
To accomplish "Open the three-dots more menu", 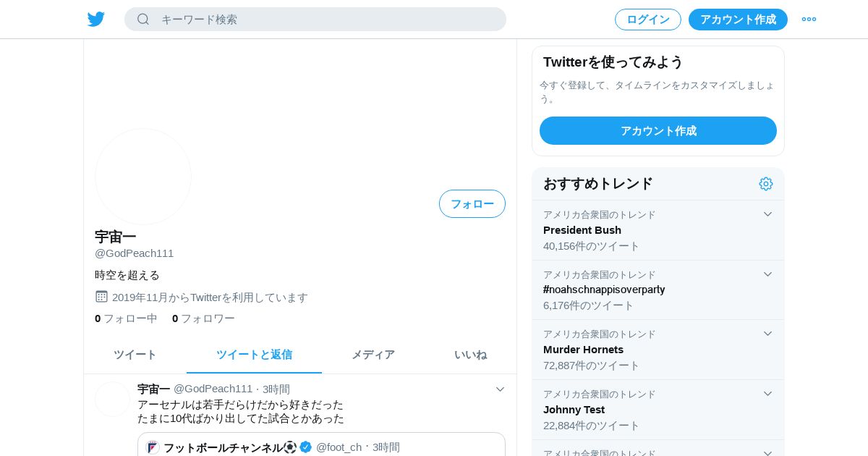I will point(809,20).
